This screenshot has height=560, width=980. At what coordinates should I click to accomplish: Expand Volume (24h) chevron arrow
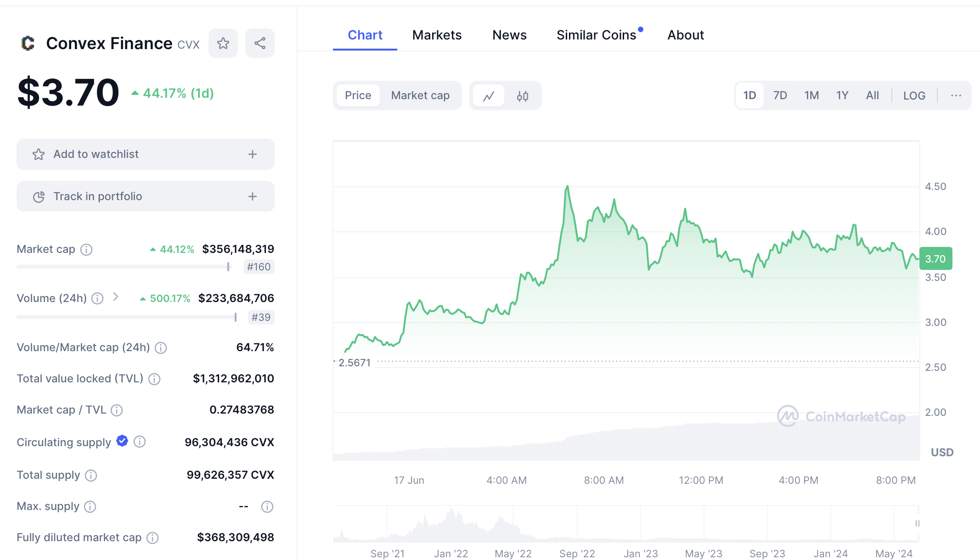(x=116, y=297)
